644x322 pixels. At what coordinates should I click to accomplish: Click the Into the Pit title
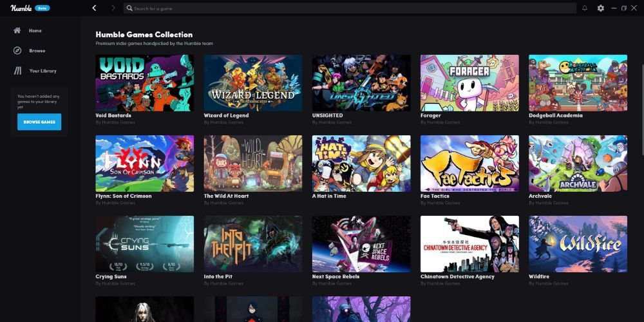218,276
